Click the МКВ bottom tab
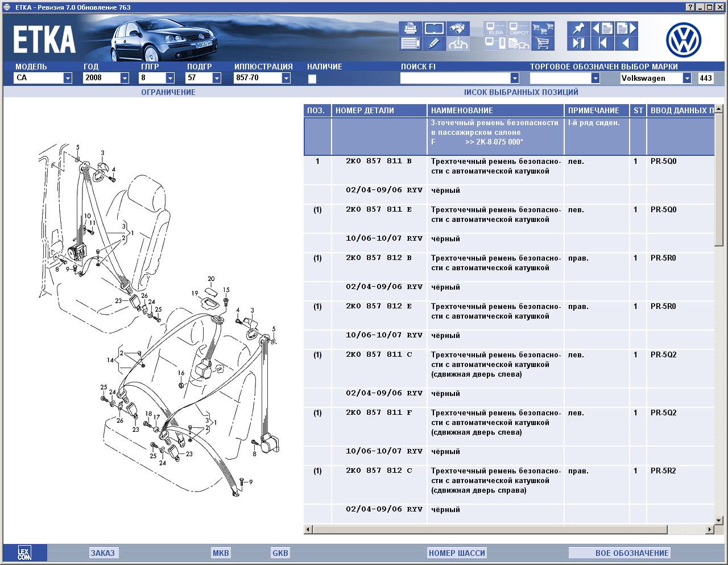The image size is (728, 565). (221, 552)
